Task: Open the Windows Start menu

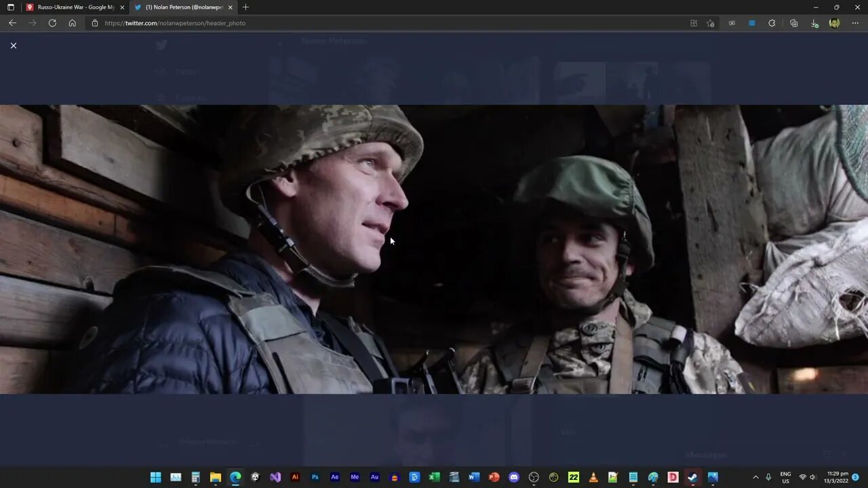Action: 155,477
